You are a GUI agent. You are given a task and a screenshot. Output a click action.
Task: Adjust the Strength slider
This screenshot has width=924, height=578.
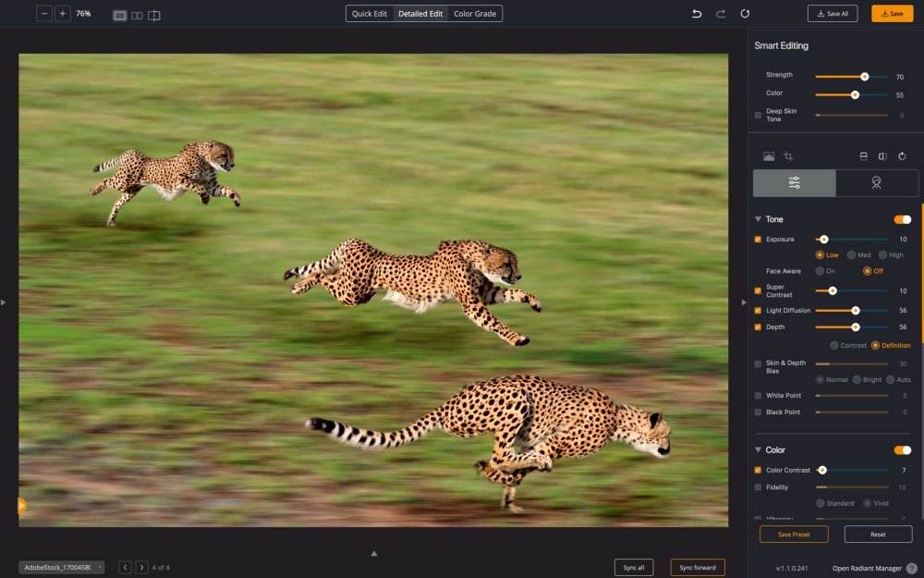coord(865,77)
